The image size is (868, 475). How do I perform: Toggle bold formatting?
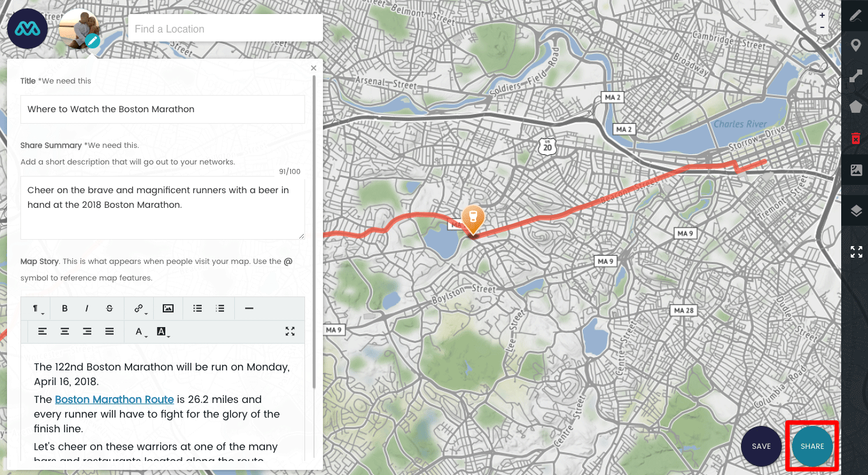(64, 309)
